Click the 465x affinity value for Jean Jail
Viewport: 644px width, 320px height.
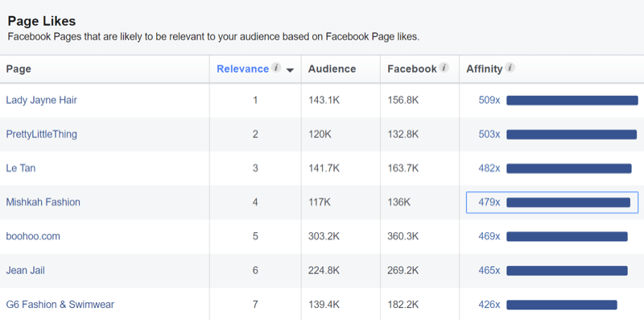pos(489,270)
